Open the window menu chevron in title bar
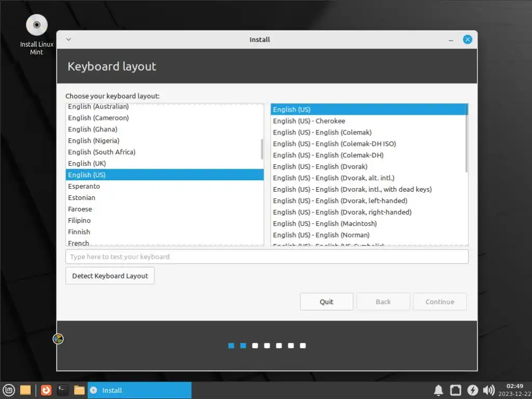The width and height of the screenshot is (532, 399). (x=69, y=39)
